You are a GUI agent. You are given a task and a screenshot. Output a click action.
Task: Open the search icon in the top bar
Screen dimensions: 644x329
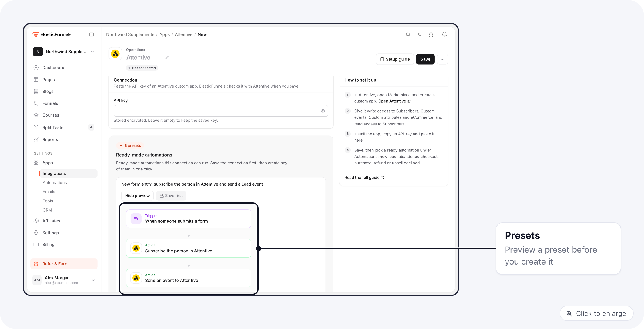tap(408, 34)
